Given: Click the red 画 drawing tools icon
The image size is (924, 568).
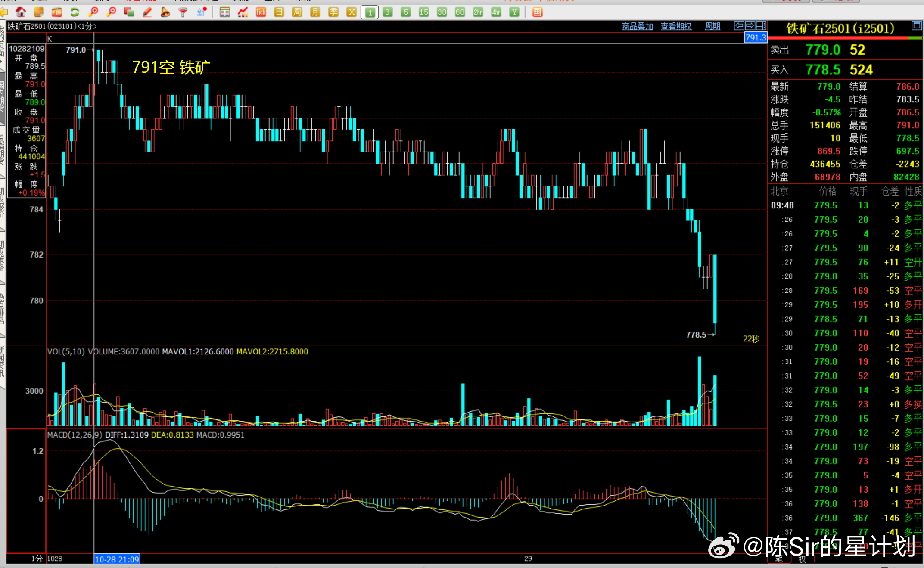Looking at the screenshot, I should (x=537, y=12).
